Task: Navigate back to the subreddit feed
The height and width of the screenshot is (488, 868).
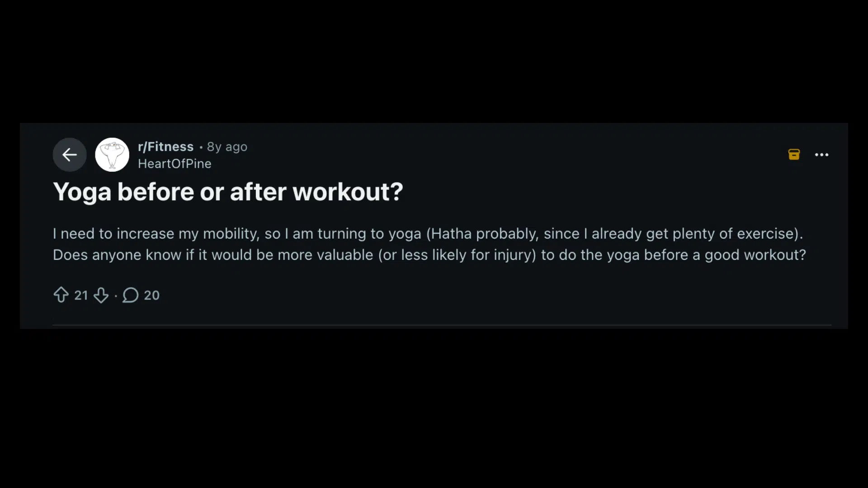Action: point(69,155)
